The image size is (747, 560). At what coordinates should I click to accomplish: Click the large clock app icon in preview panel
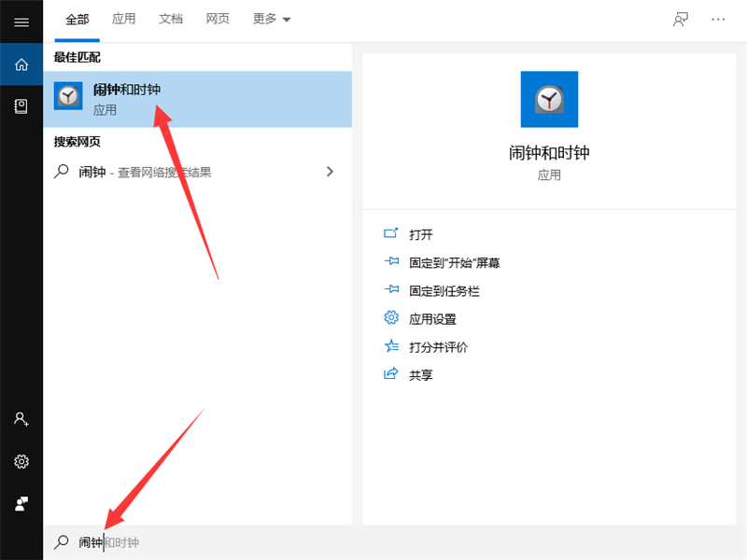549,99
